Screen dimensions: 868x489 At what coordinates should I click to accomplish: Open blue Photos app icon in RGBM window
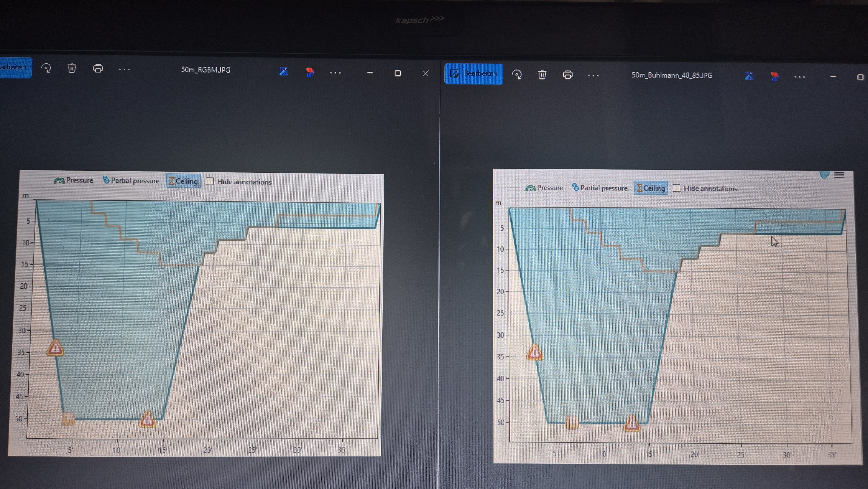tap(284, 71)
